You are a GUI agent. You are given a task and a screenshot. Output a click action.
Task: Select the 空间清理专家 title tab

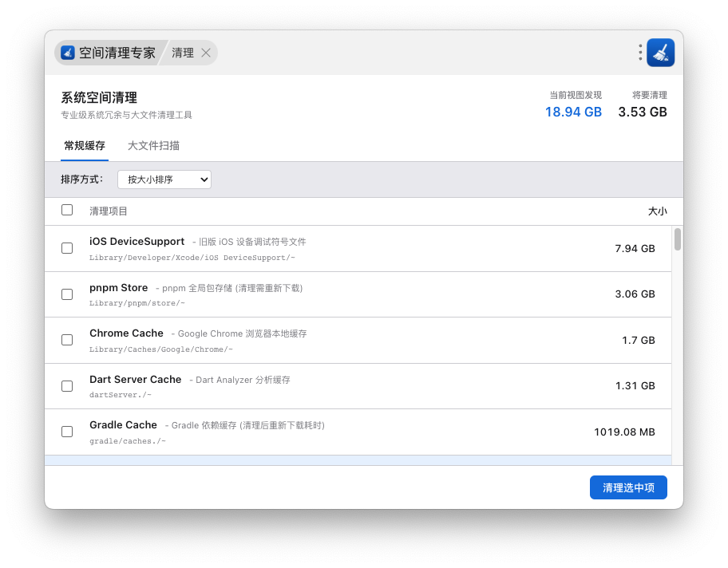coord(110,53)
